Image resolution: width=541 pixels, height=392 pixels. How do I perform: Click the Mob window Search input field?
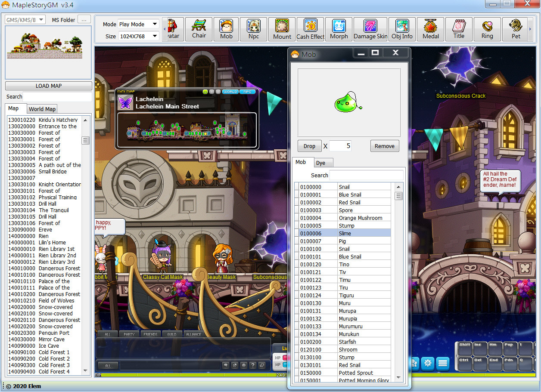point(367,175)
